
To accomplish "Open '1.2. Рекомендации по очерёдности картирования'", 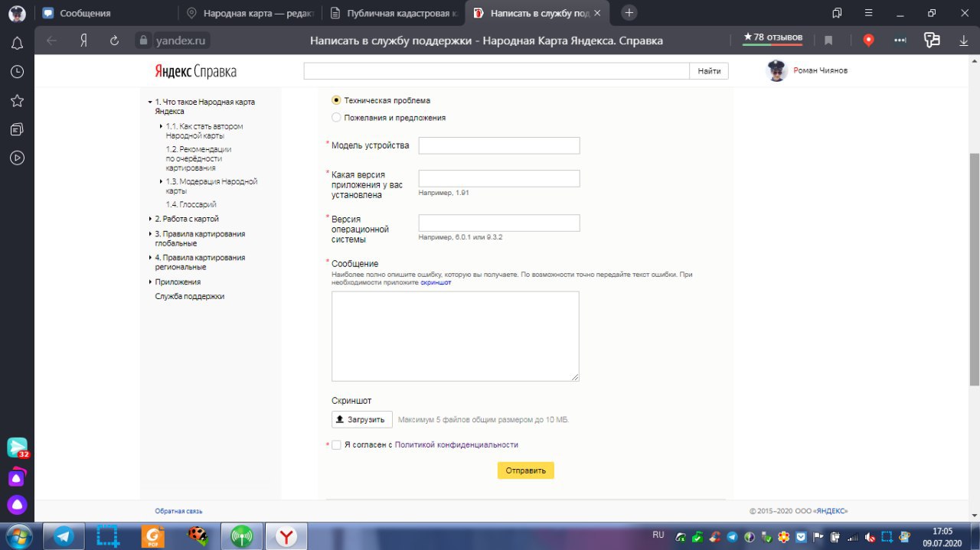I will click(x=199, y=158).
